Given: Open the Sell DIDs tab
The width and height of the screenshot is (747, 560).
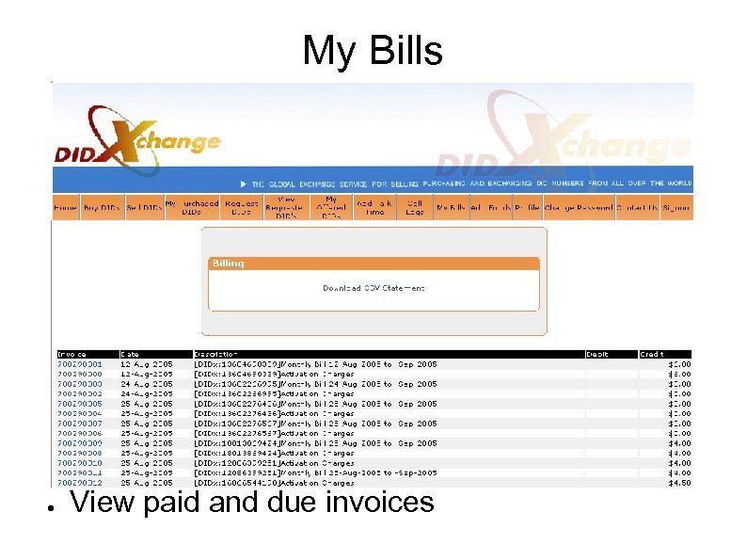Looking at the screenshot, I should pos(144,207).
